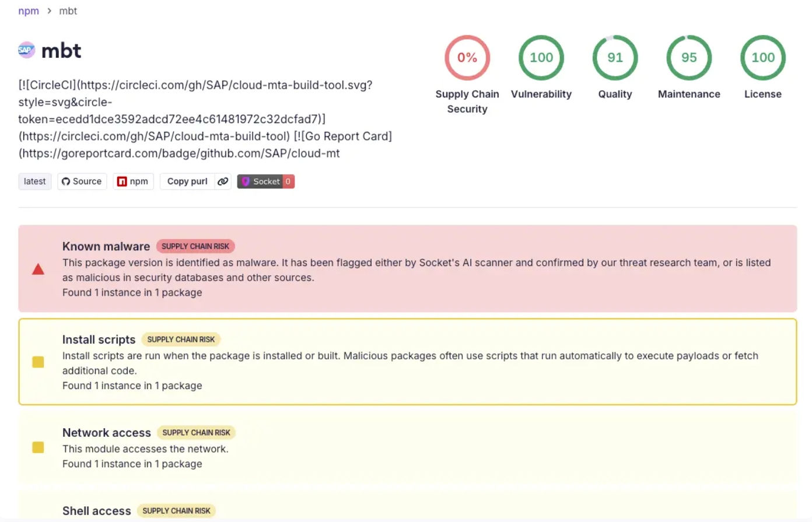
Task: Click the CircleCI badge markdown description text
Action: click(205, 119)
